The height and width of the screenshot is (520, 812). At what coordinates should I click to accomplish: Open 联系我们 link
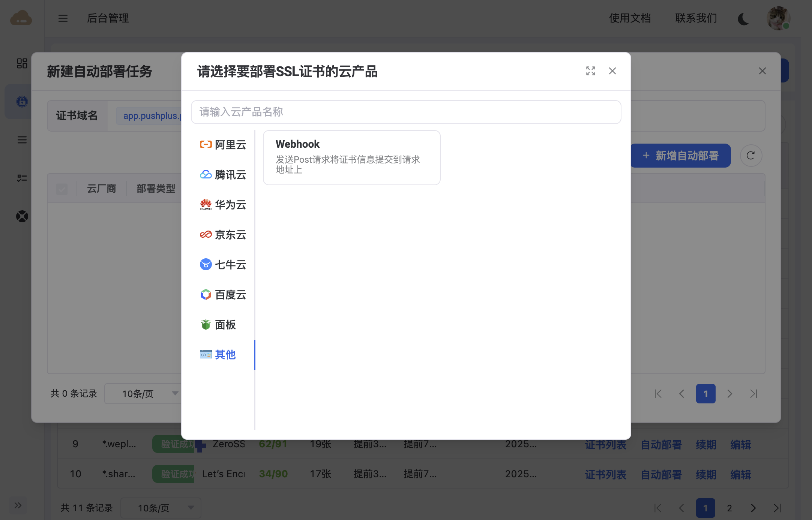(696, 18)
